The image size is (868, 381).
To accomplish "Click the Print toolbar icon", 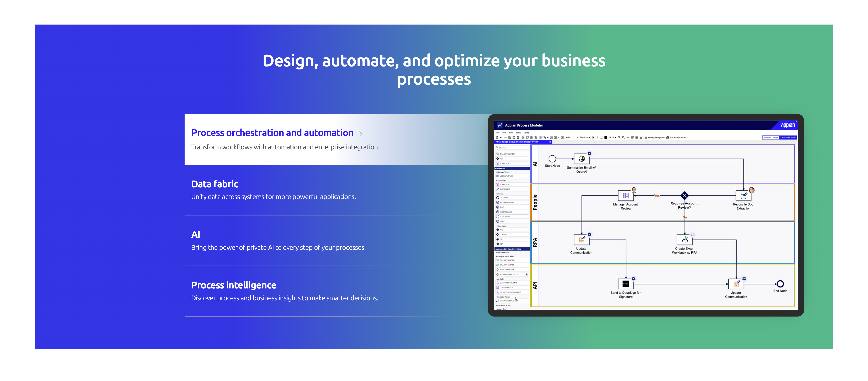I will [518, 137].
